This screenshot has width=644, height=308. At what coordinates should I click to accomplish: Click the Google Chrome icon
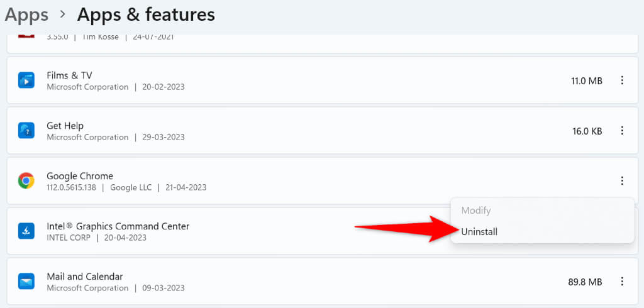[26, 181]
